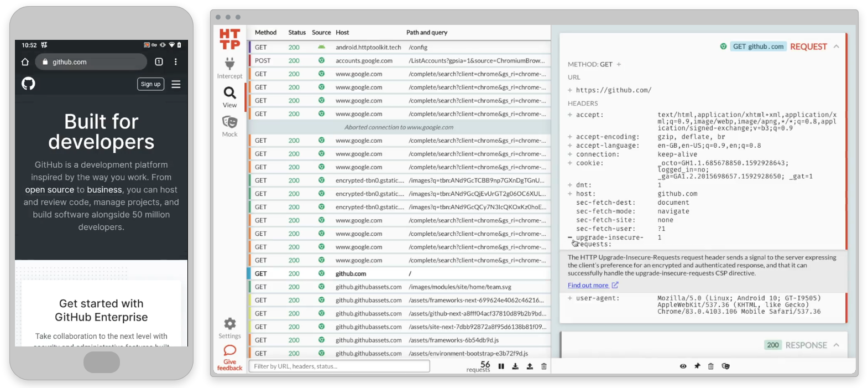Viewport: 868px width, 388px height.
Task: Collapse the REQUEST card chevron
Action: tap(836, 46)
